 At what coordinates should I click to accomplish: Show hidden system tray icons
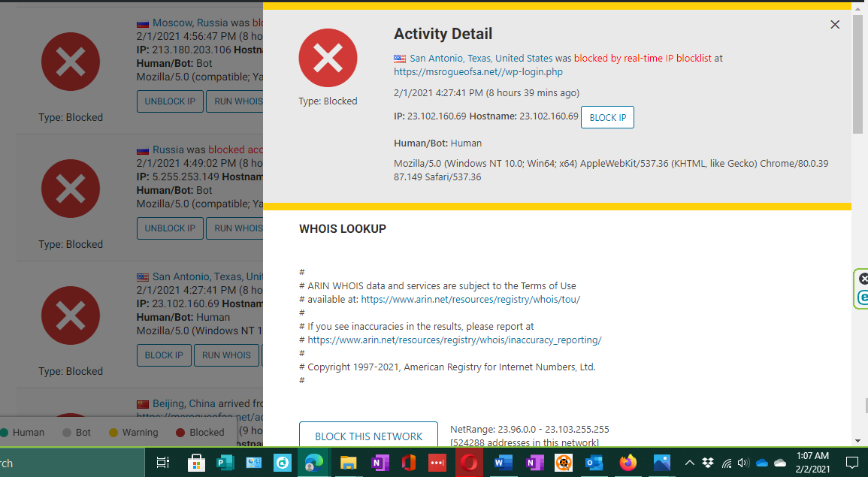tap(689, 463)
